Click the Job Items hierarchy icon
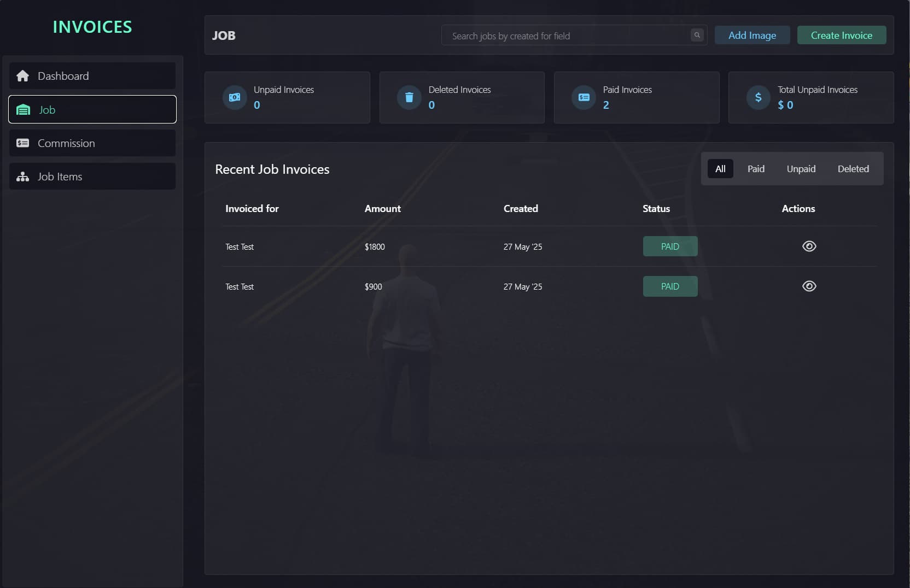Screen dimensions: 910x588 click(22, 176)
